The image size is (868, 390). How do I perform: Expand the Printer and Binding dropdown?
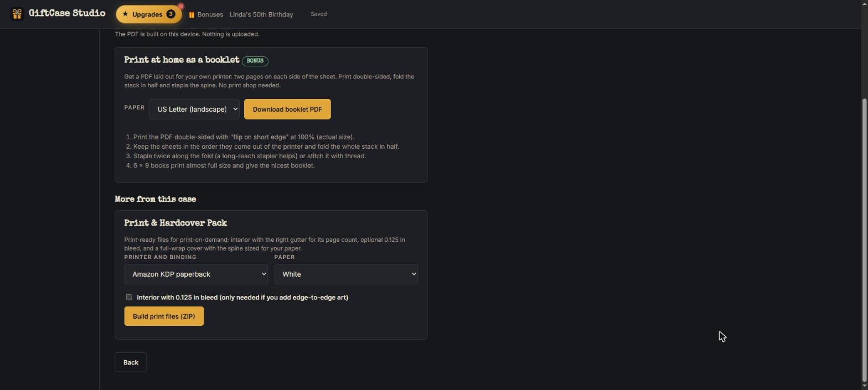196,274
